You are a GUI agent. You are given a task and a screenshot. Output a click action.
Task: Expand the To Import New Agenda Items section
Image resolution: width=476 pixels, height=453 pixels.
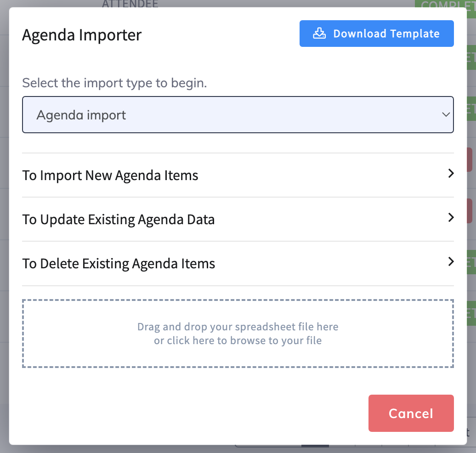click(x=238, y=175)
